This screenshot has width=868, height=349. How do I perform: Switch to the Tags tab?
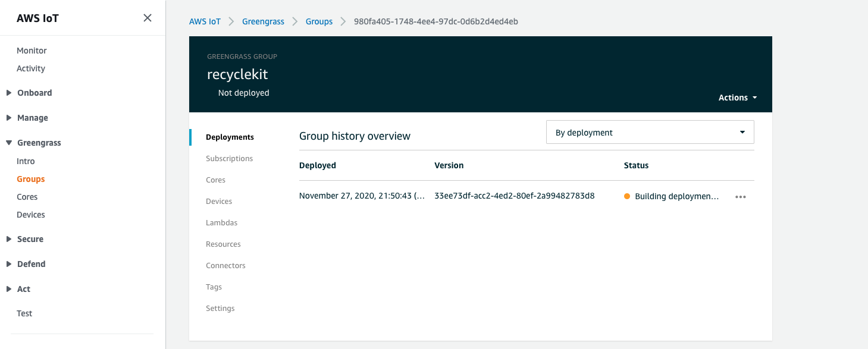point(214,287)
